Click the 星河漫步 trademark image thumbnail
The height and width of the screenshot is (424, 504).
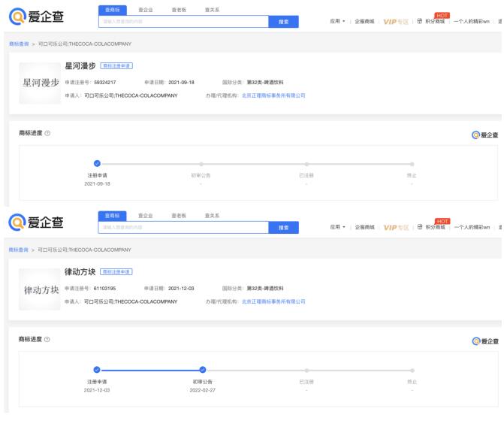(x=40, y=83)
